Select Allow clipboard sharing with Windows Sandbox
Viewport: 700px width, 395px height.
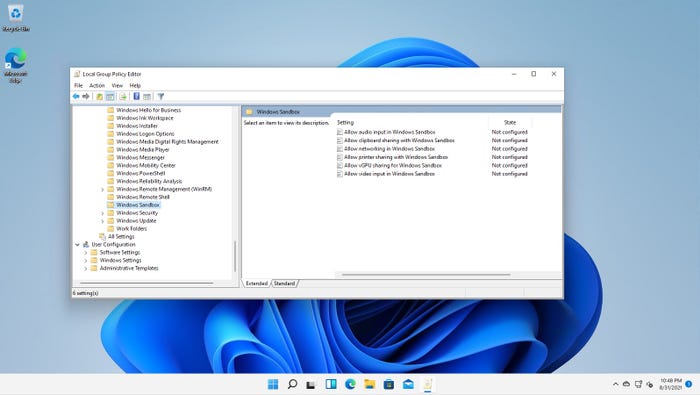399,140
